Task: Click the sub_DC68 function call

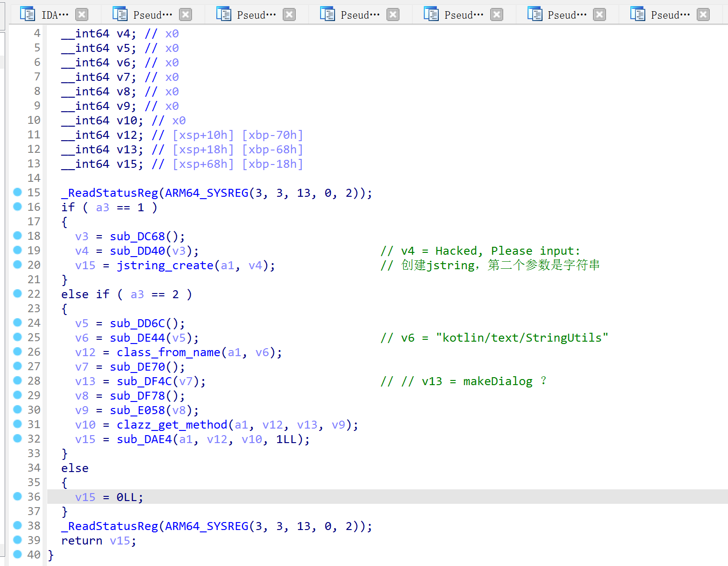Action: pyautogui.click(x=137, y=236)
